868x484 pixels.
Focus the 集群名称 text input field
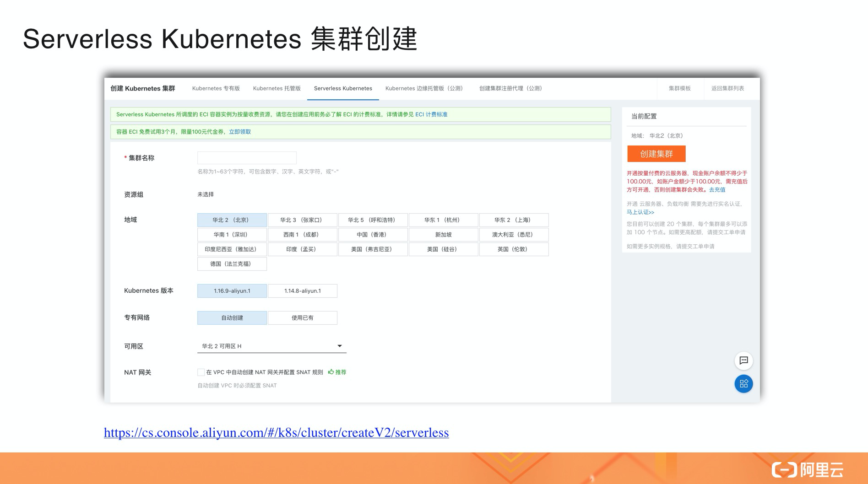pos(247,158)
